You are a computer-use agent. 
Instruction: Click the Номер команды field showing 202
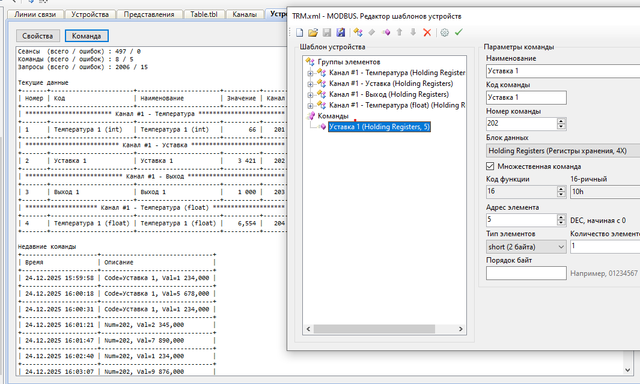pyautogui.click(x=521, y=124)
